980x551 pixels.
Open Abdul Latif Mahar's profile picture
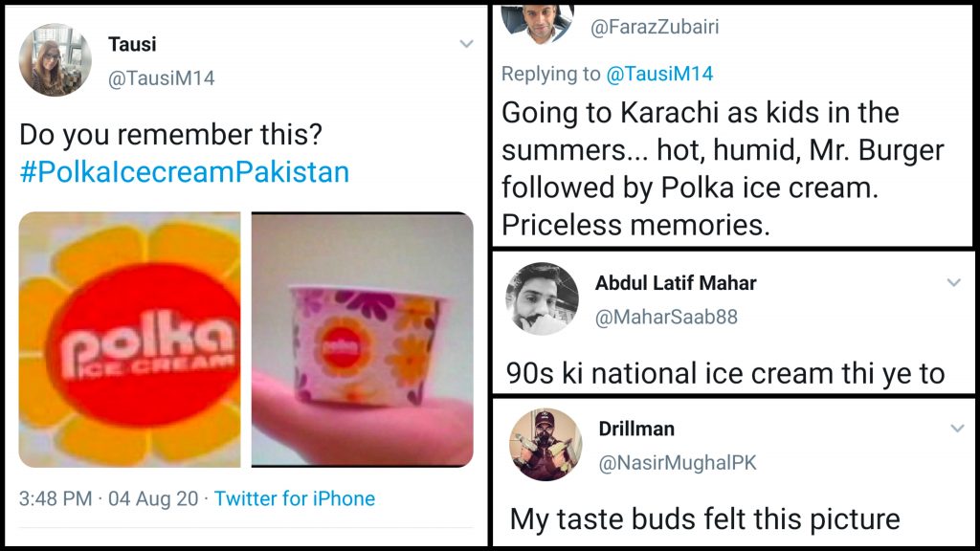(x=542, y=298)
